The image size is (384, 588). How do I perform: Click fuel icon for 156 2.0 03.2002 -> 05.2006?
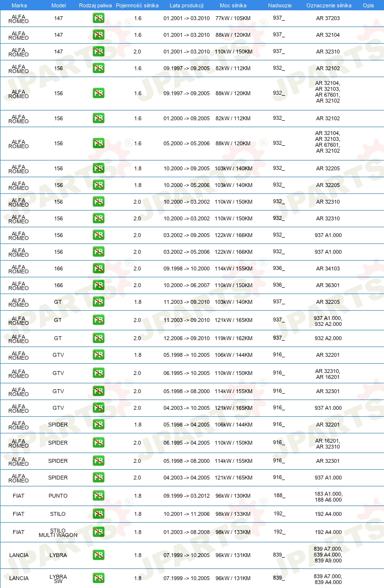coord(99,252)
